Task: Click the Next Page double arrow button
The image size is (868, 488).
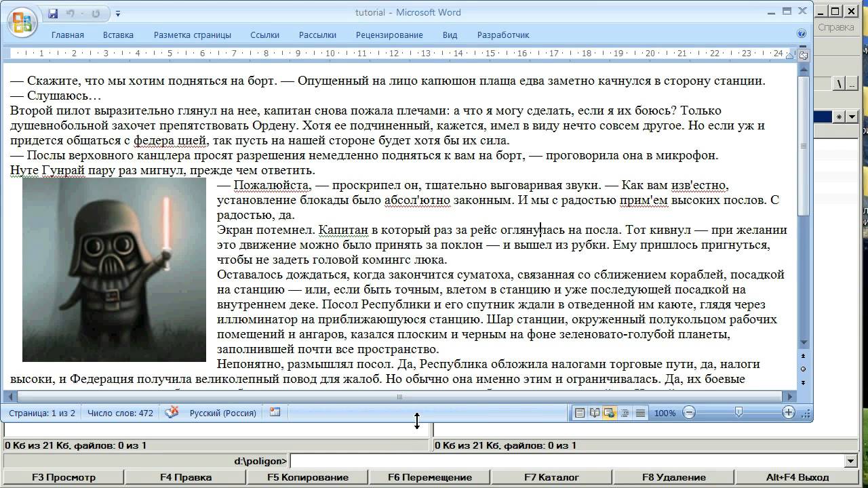Action: point(804,383)
